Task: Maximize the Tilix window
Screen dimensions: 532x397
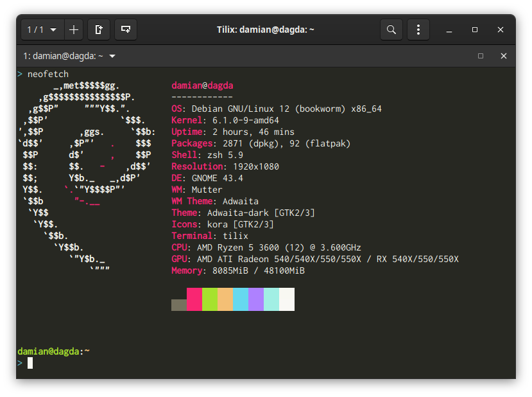Action: click(475, 30)
